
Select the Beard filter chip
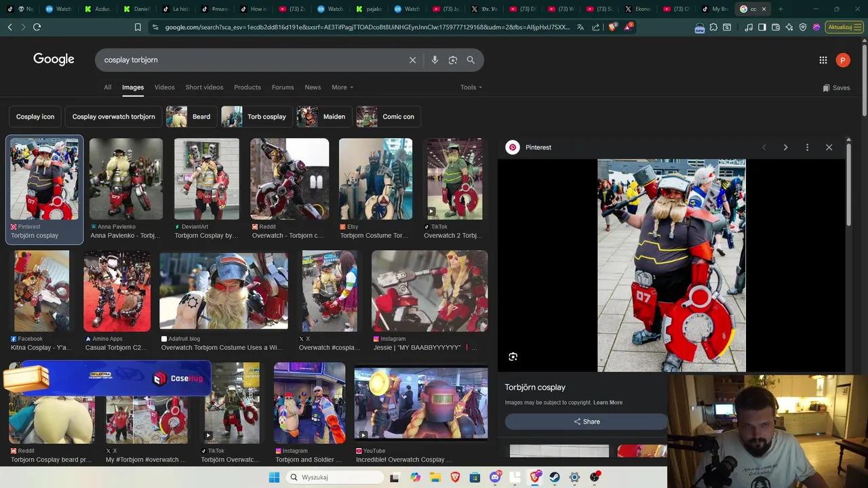pos(191,117)
